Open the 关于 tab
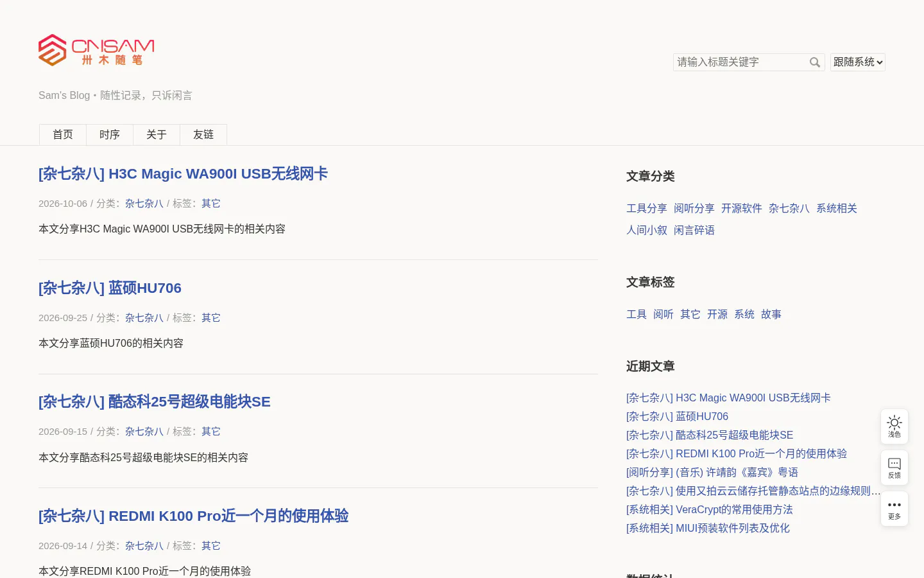This screenshot has width=924, height=578. click(157, 135)
